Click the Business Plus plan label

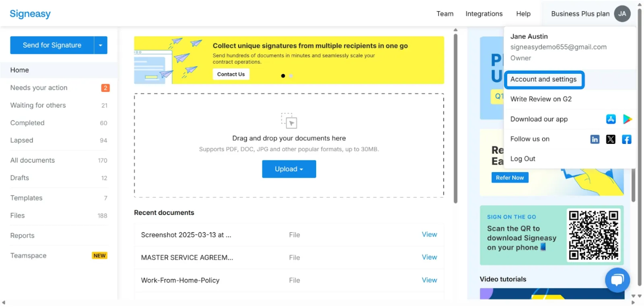[x=580, y=14]
